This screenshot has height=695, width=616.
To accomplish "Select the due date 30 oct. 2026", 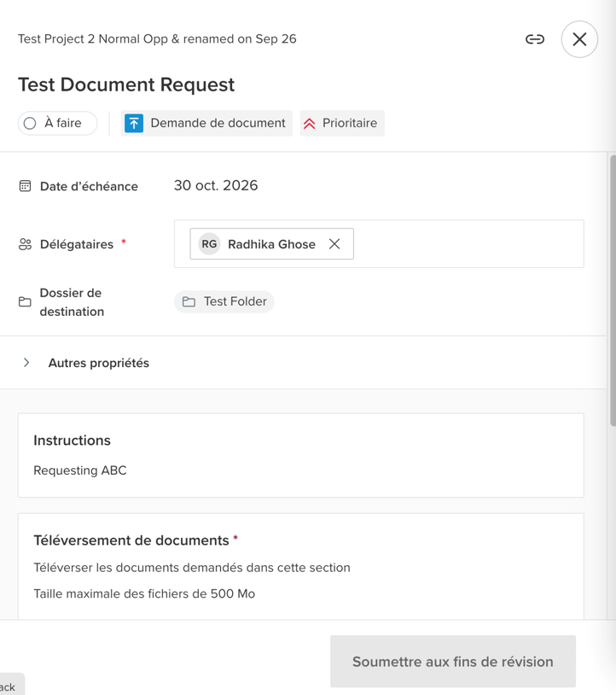I will click(216, 185).
